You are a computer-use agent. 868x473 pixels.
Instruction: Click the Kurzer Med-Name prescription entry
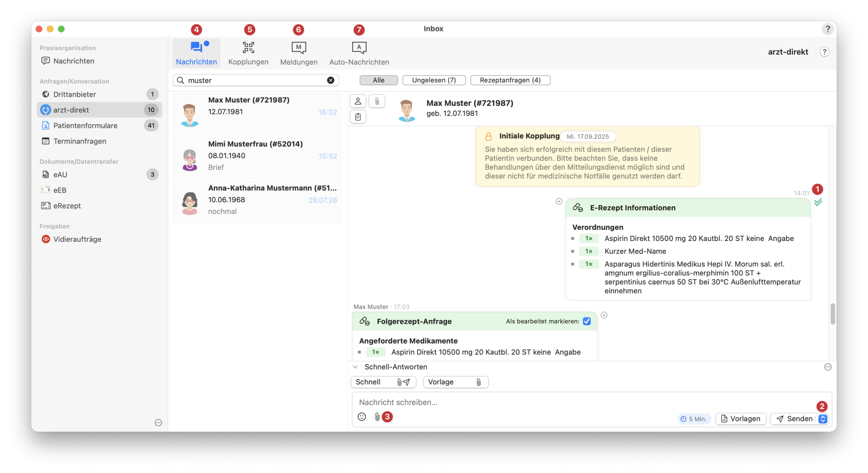point(635,251)
